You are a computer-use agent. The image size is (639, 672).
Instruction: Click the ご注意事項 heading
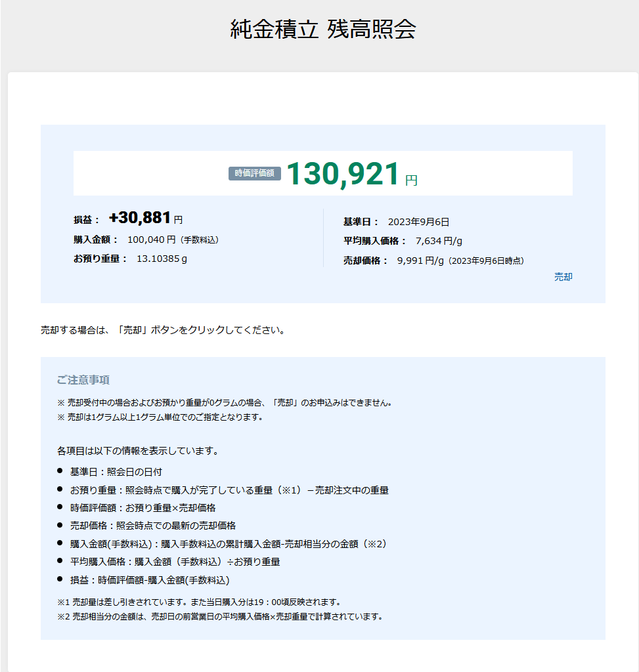83,380
